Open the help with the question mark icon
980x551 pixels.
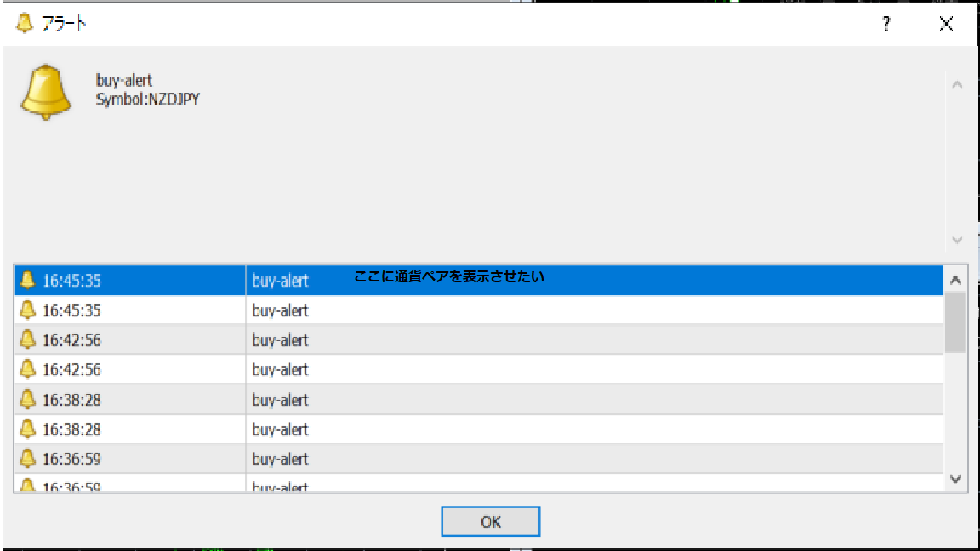885,25
